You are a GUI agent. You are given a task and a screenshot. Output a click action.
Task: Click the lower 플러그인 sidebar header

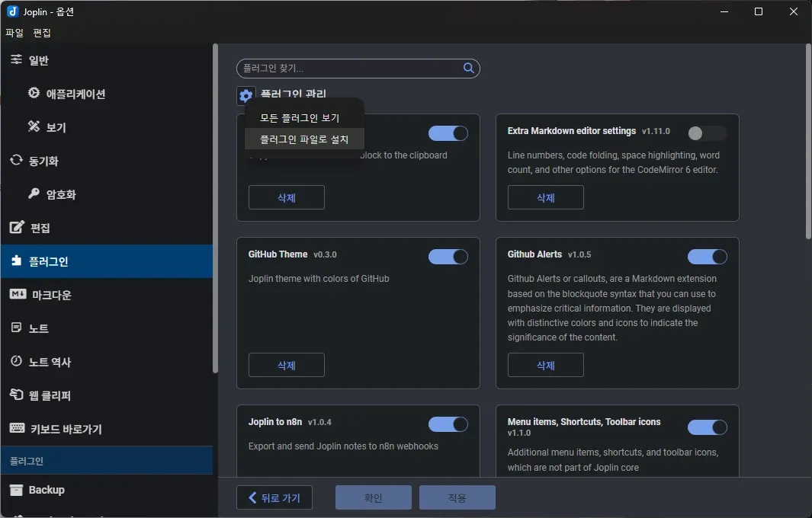(x=106, y=461)
